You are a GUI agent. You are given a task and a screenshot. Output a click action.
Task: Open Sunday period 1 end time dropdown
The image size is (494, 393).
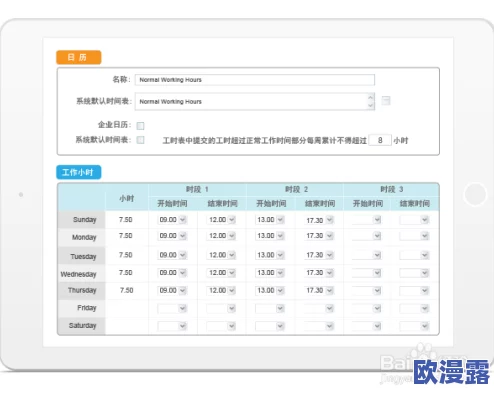[221, 220]
